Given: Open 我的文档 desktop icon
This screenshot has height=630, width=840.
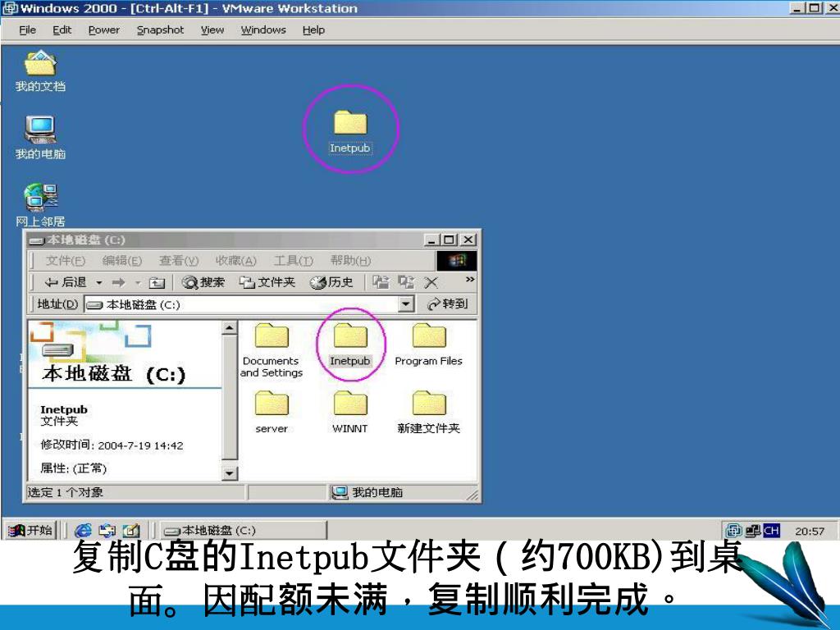Looking at the screenshot, I should coord(40,71).
